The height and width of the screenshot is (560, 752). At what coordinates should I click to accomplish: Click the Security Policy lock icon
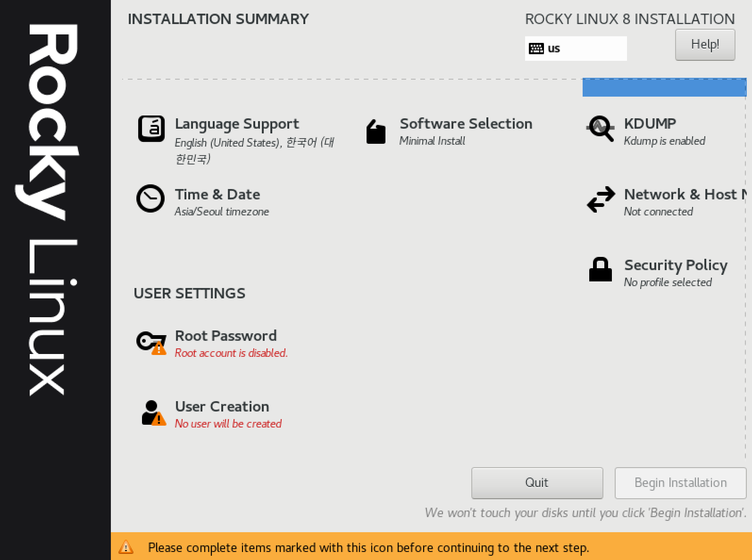point(601,269)
